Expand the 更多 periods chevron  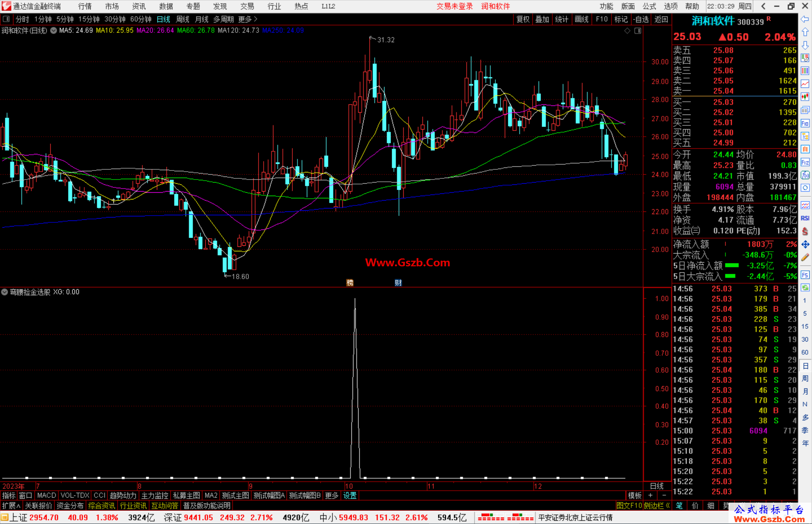(248, 19)
